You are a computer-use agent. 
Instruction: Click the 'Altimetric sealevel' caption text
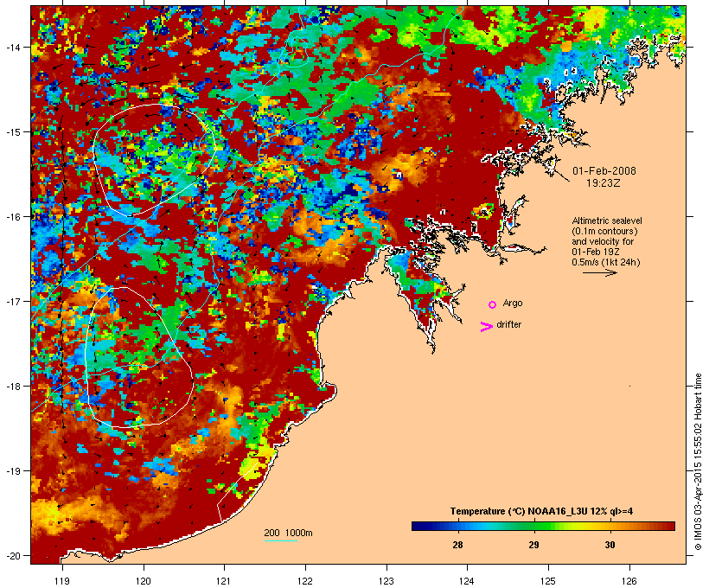tap(607, 220)
